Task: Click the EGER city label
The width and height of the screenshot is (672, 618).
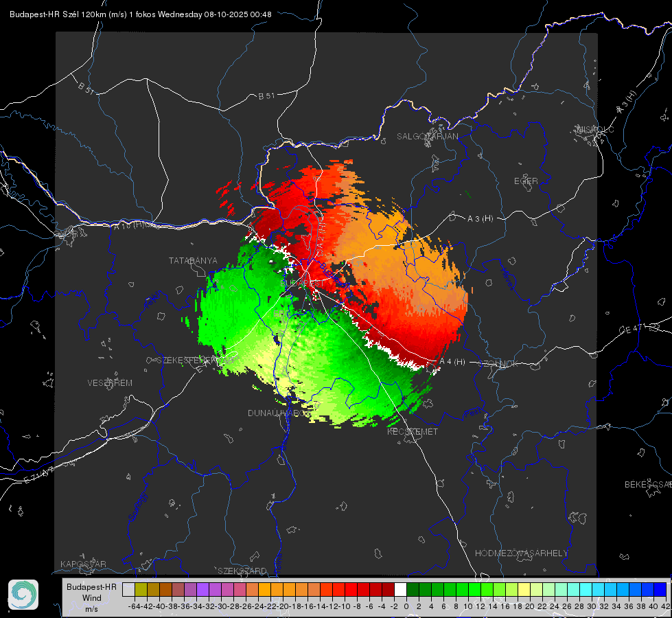Action: click(x=526, y=181)
